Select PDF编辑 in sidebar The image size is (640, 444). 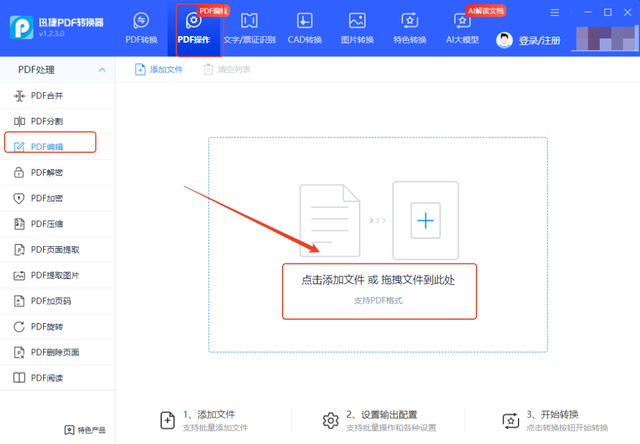tap(58, 147)
